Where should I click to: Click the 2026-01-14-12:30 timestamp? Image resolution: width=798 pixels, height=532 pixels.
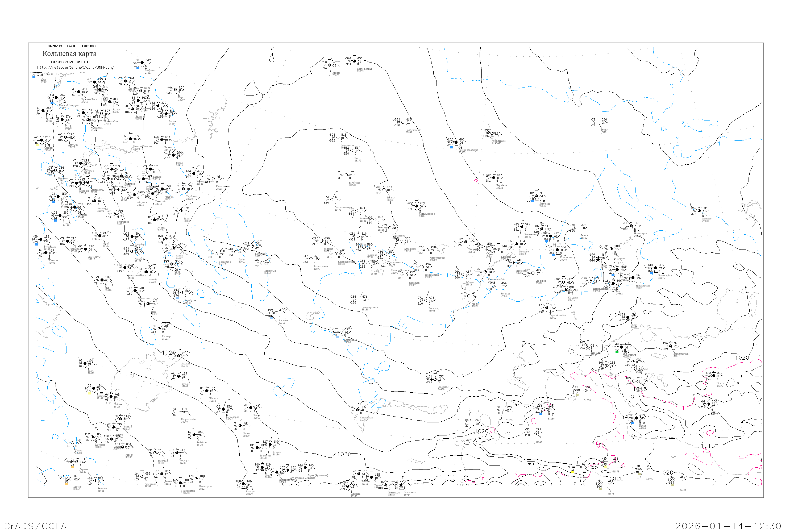[x=728, y=526]
